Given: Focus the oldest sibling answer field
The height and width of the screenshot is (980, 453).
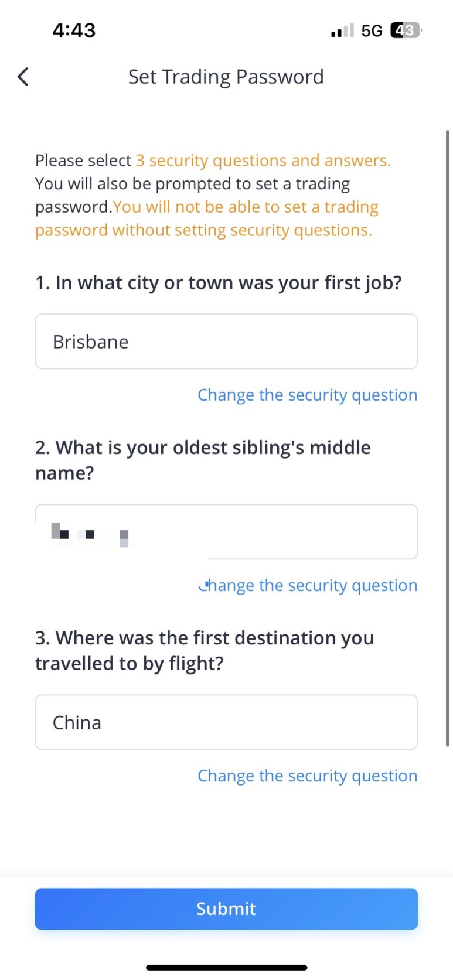Looking at the screenshot, I should [x=226, y=532].
